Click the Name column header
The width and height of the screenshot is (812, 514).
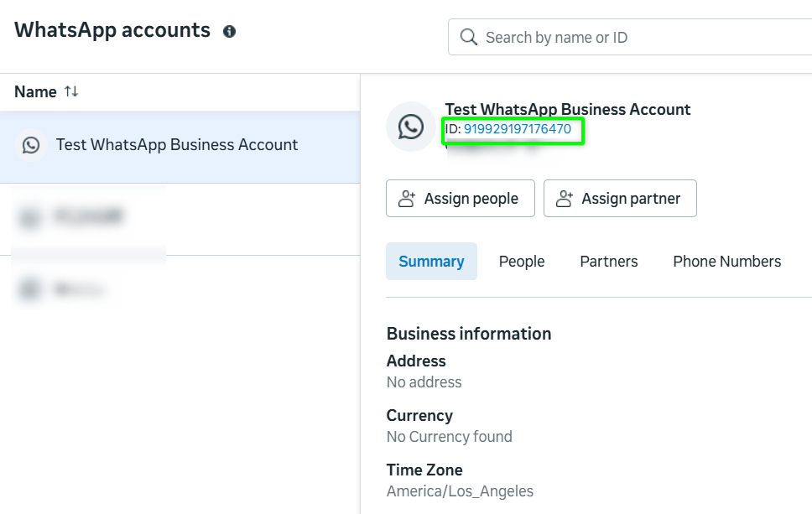[x=35, y=91]
